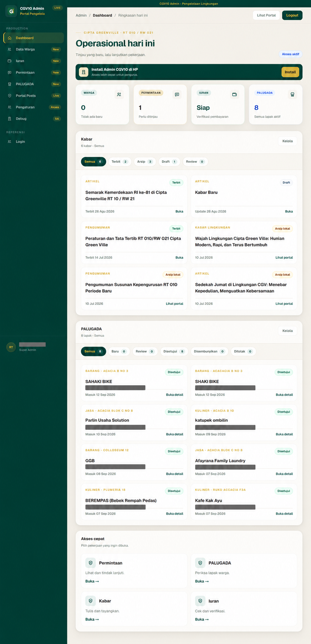Open Buka link under PALUGADA quick access
Image resolution: width=311 pixels, height=644 pixels.
202,581
